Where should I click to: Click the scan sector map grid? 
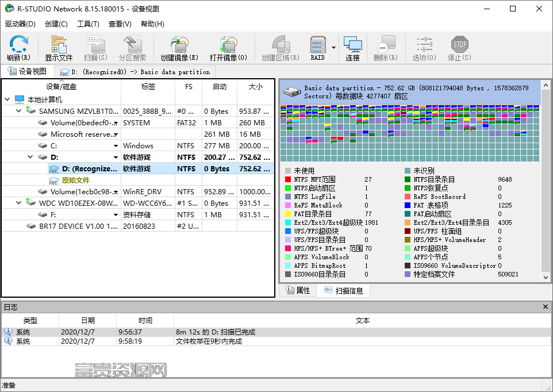(410, 133)
